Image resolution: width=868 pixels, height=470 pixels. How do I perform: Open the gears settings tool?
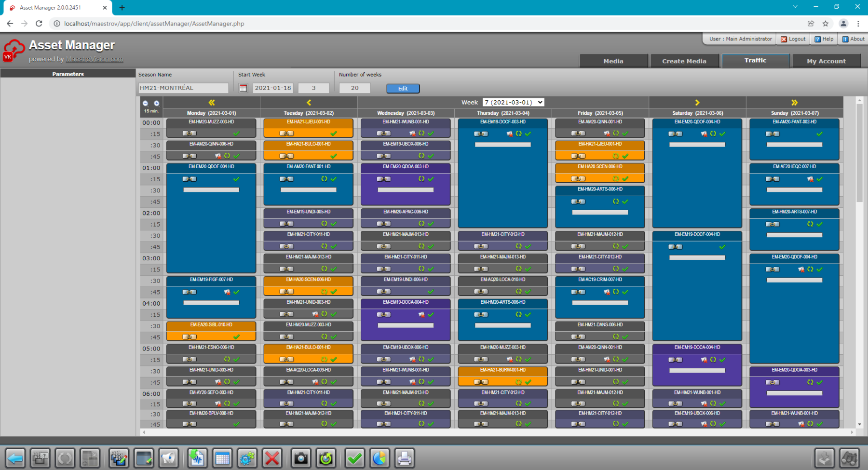(247, 458)
